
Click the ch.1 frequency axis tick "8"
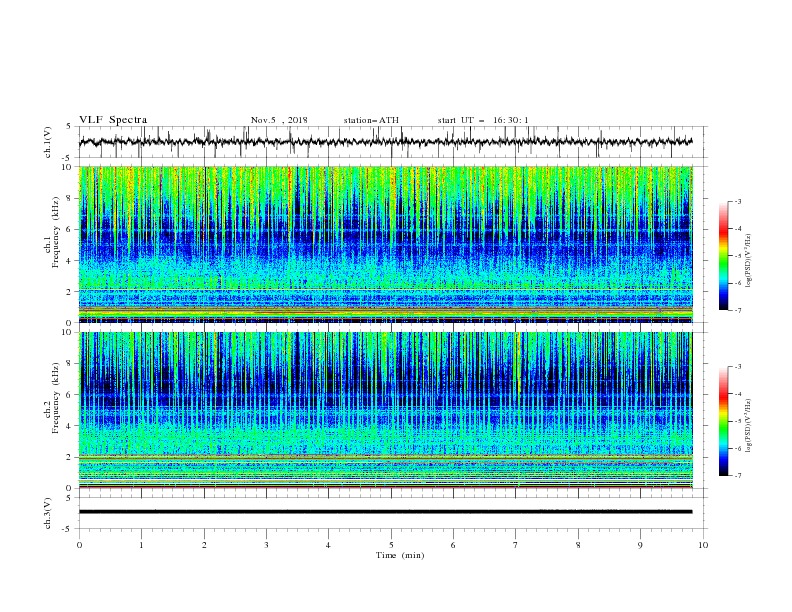[x=71, y=198]
